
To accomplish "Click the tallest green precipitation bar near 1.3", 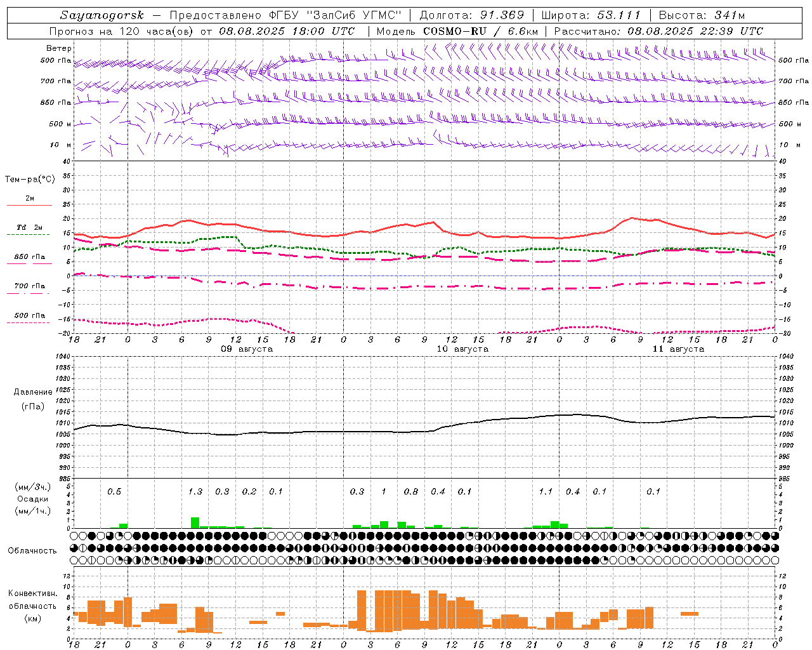I will click(195, 522).
